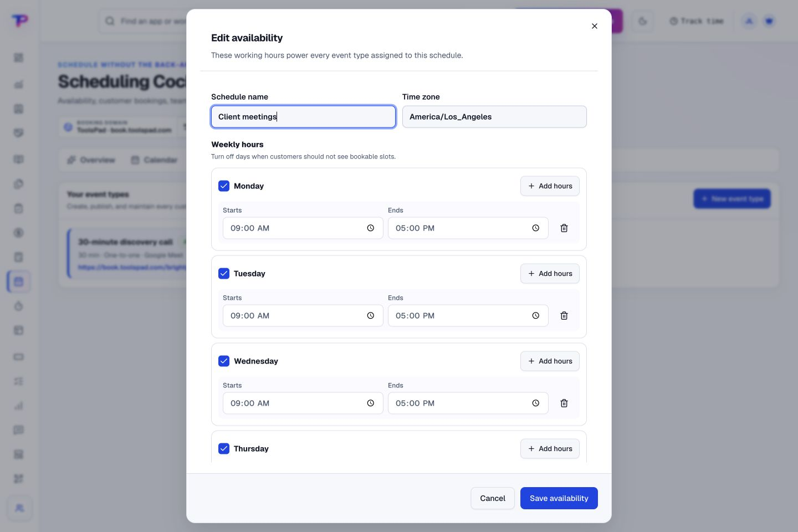
Task: Open the Overview tab in background page
Action: 91,160
